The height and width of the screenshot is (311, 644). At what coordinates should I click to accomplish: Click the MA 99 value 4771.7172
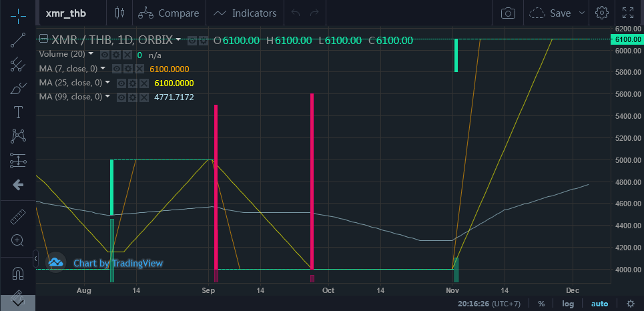(174, 97)
